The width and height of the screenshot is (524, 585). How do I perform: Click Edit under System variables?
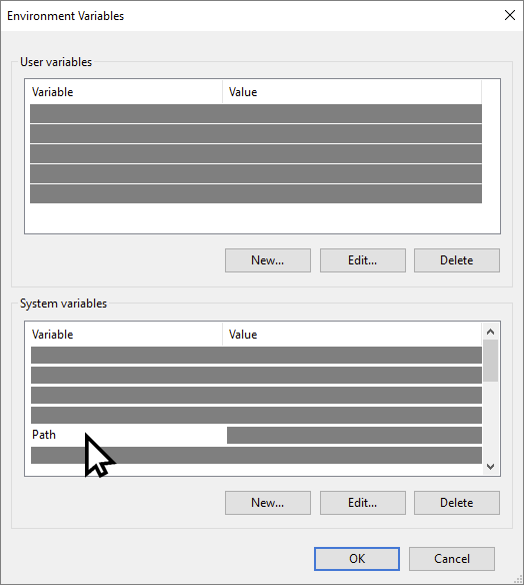click(x=362, y=503)
